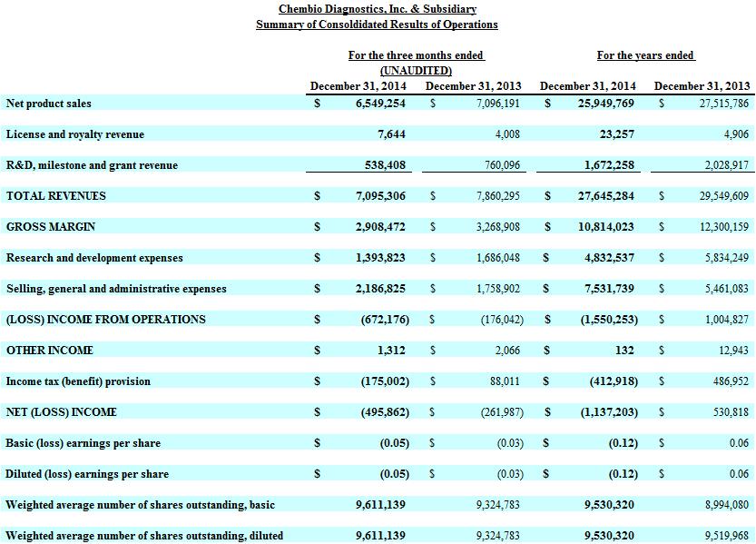Screen dimensions: 756x544
Task: Click the value 7,095,306
Action: point(380,195)
